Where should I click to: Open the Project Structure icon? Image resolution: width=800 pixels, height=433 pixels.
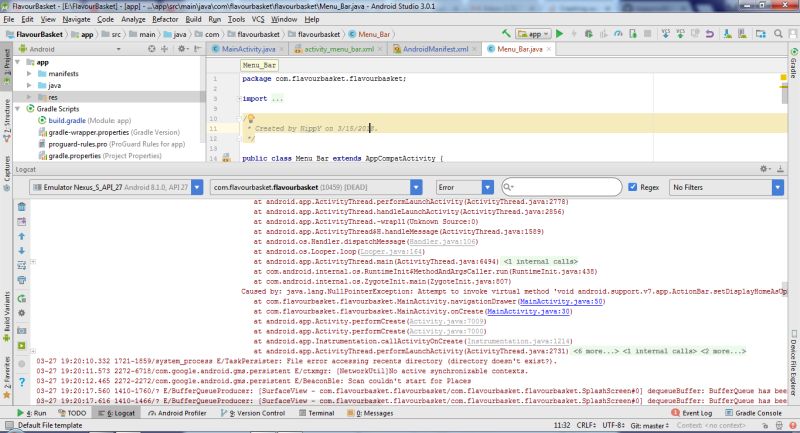tap(761, 34)
